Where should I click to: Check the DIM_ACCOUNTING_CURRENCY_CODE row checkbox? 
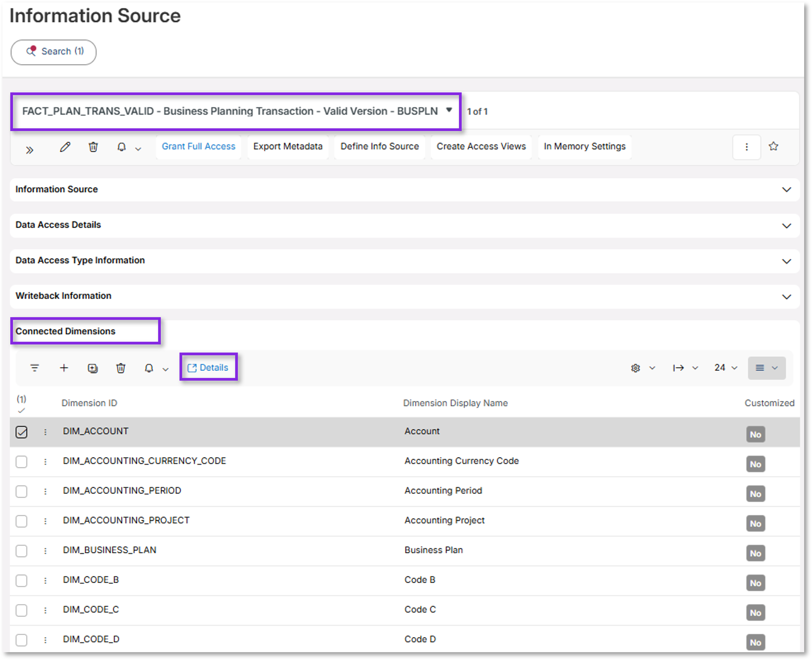tap(22, 462)
